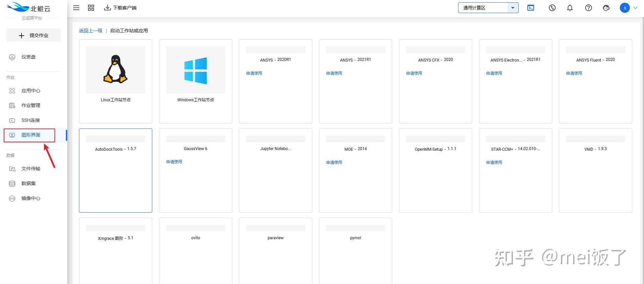The image size is (644, 284).
Task: Open the notifications bell icon
Action: point(570,8)
